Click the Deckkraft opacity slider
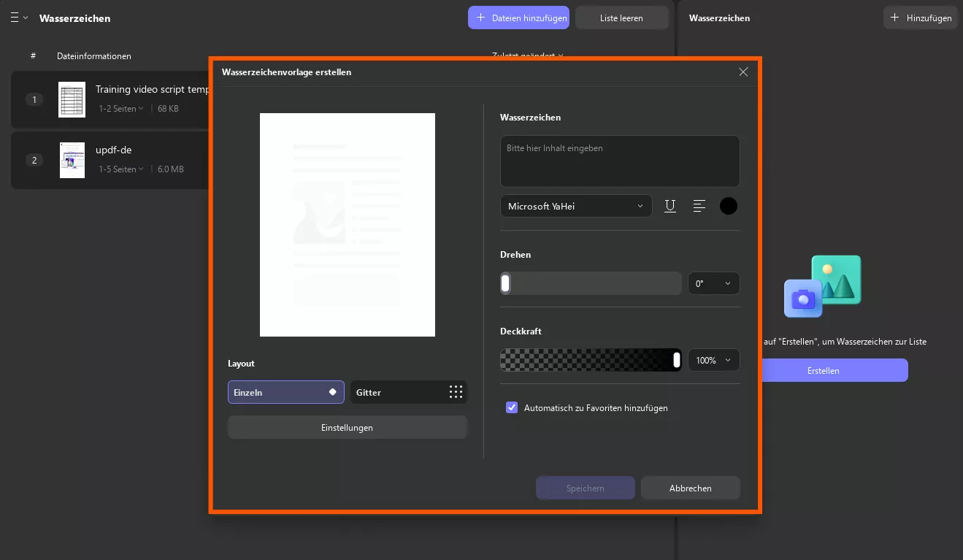963x560 pixels. coord(591,360)
